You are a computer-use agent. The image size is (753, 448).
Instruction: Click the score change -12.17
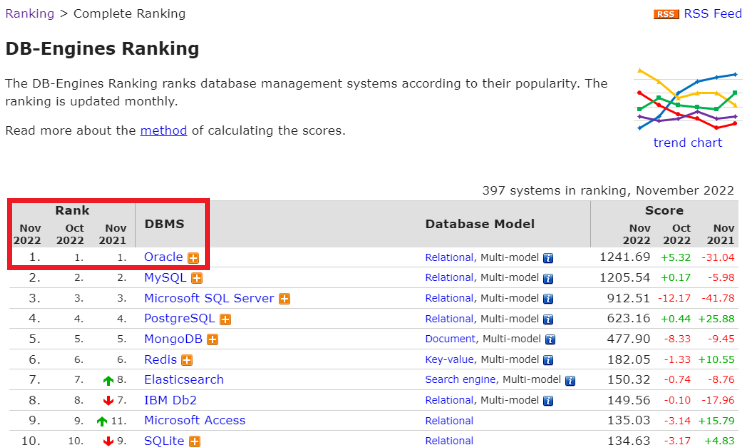pos(674,298)
